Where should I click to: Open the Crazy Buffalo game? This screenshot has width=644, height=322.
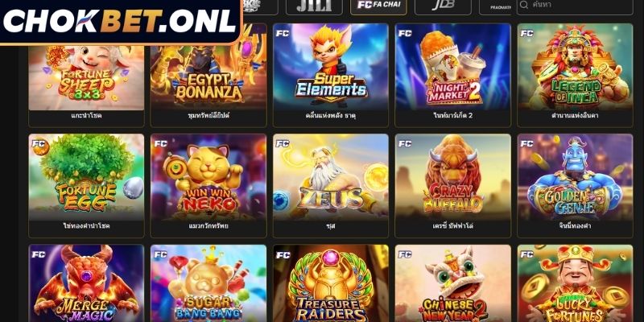click(x=453, y=186)
